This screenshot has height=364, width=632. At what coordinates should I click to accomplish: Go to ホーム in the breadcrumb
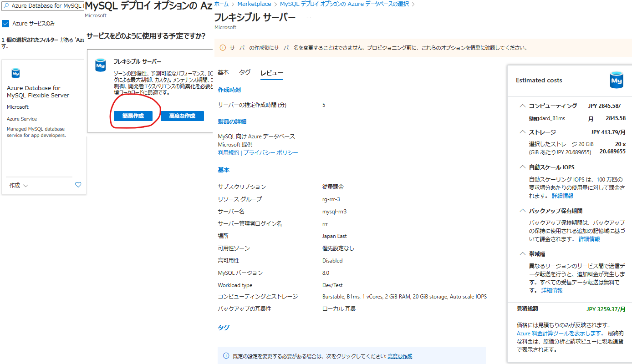221,4
